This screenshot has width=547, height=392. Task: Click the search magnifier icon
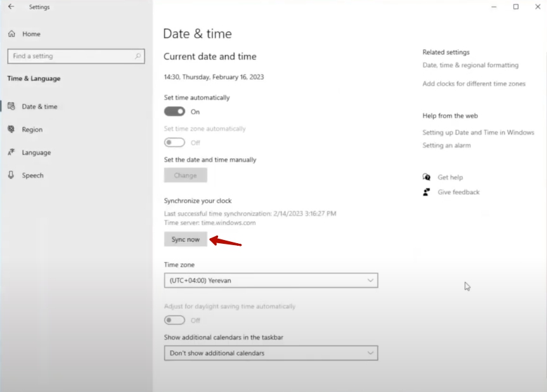coord(138,56)
